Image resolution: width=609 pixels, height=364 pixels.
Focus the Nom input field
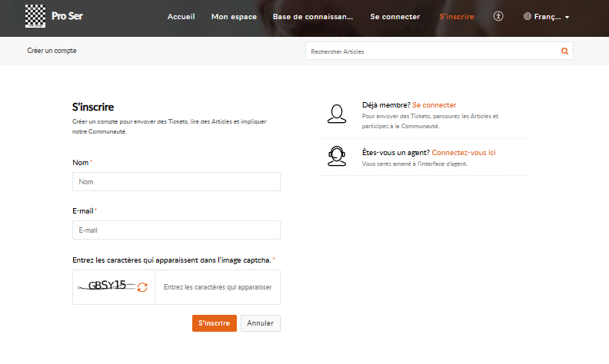176,182
